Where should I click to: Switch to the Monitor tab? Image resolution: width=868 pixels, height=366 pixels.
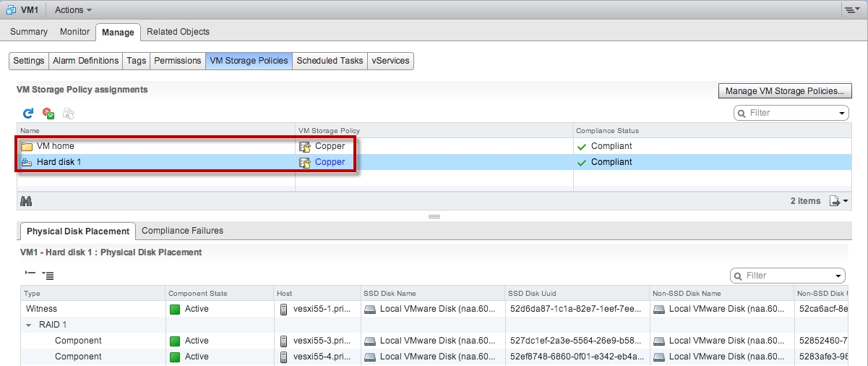coord(74,32)
